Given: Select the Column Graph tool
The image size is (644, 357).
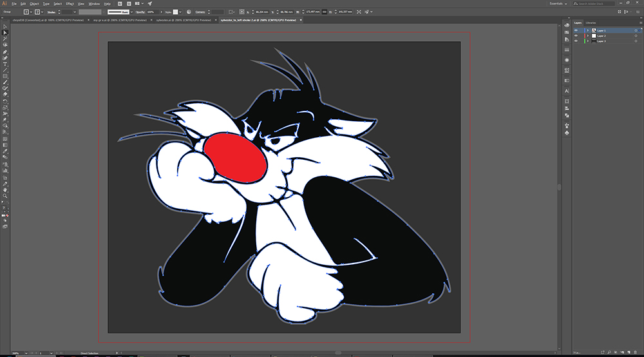Looking at the screenshot, I should (5, 171).
